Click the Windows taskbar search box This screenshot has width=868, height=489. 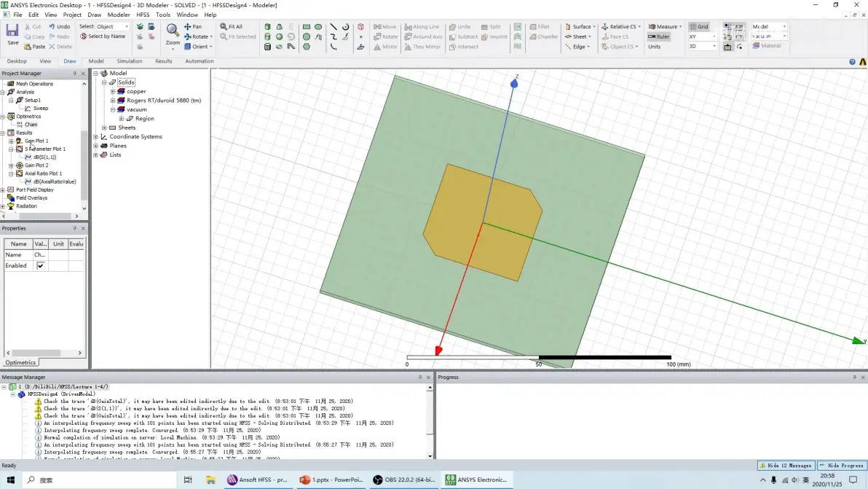pos(100,480)
